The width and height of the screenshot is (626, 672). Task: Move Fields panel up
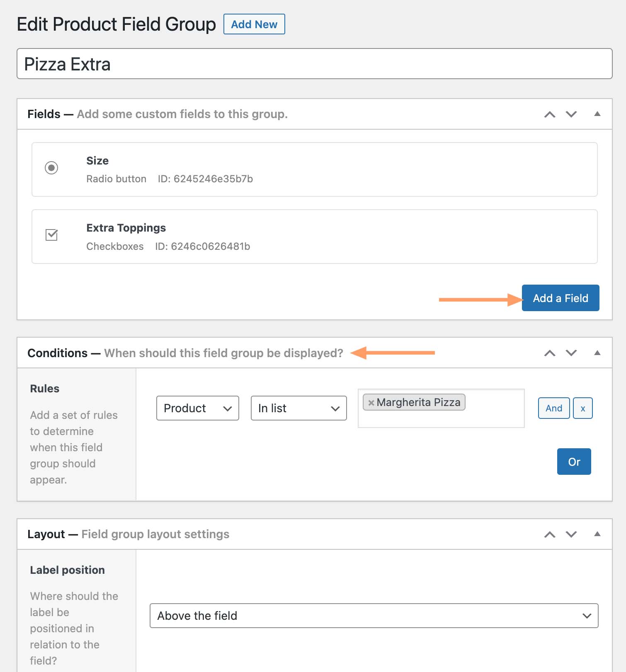click(x=550, y=114)
